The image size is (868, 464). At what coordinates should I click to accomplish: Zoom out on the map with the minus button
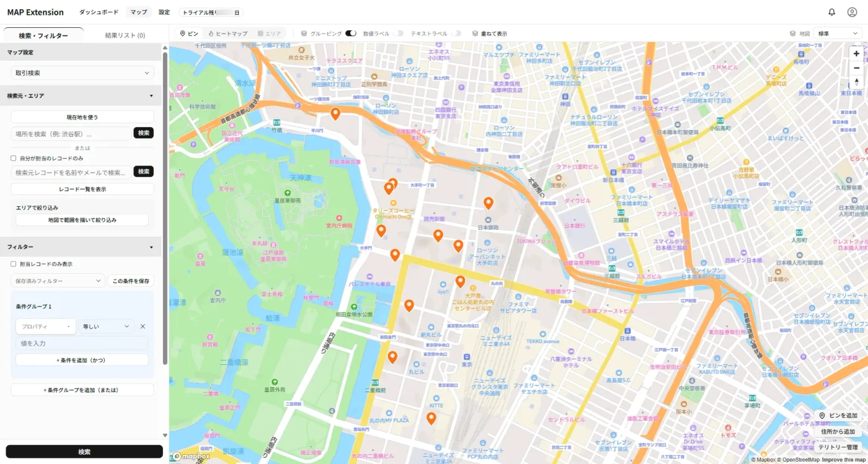[857, 68]
